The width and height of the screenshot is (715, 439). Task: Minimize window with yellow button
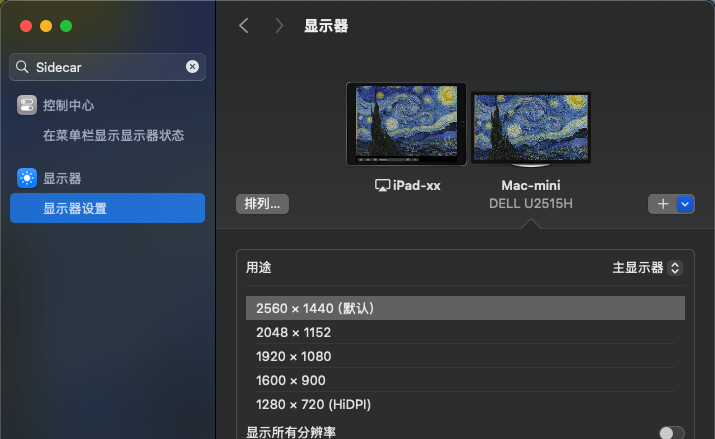coord(46,26)
